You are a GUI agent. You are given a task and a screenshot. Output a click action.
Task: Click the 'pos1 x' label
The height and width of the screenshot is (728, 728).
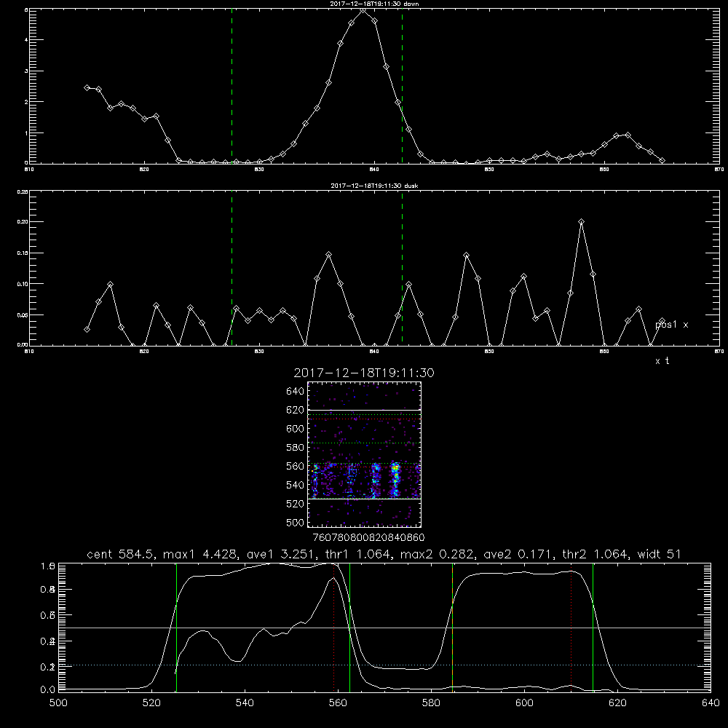click(671, 325)
